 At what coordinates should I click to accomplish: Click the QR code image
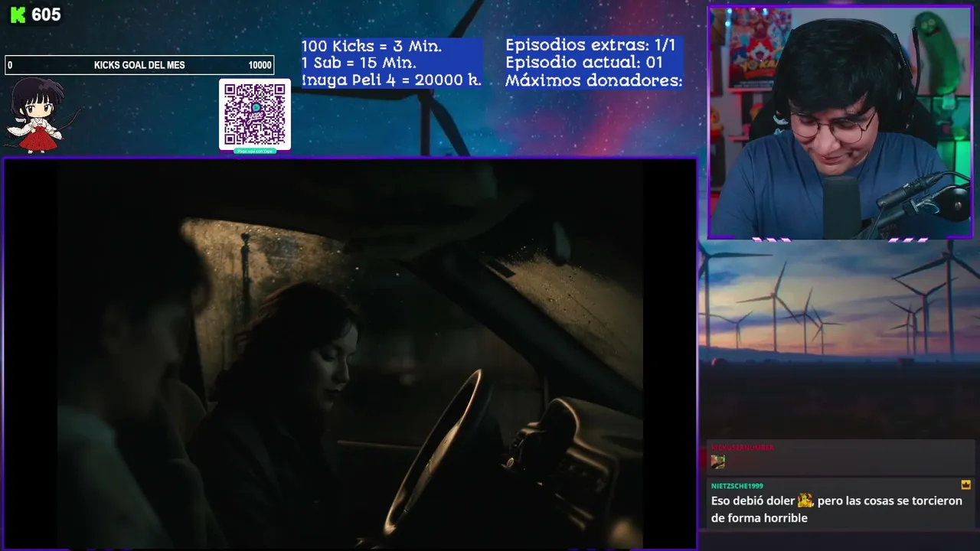click(x=255, y=115)
